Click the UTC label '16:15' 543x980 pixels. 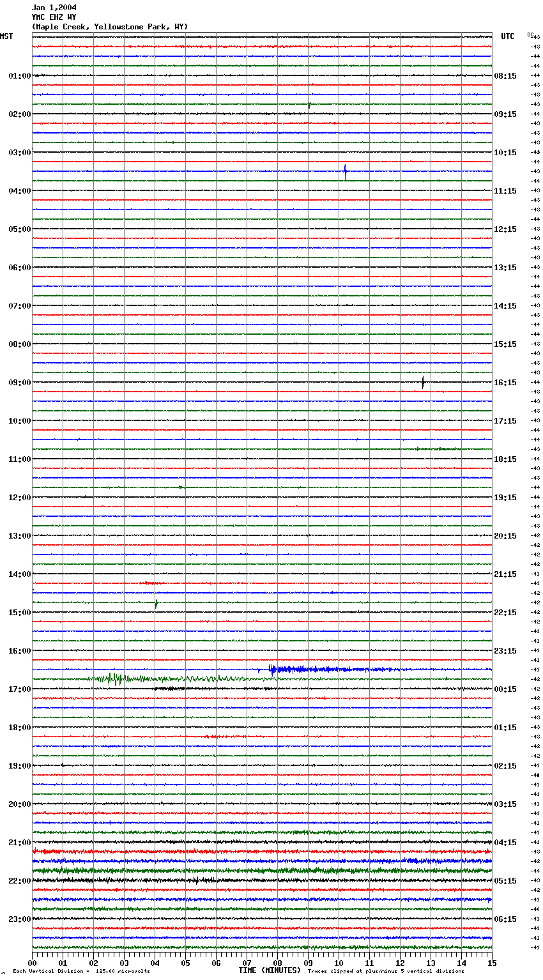tap(505, 383)
